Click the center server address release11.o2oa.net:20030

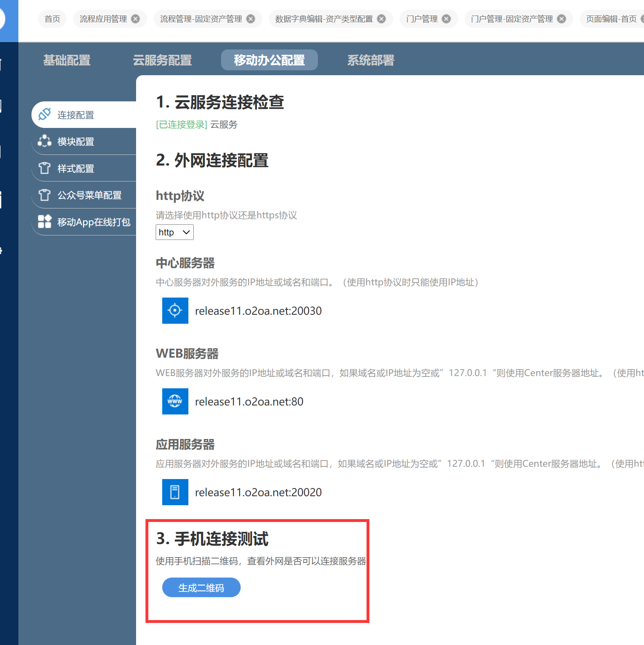(x=258, y=311)
